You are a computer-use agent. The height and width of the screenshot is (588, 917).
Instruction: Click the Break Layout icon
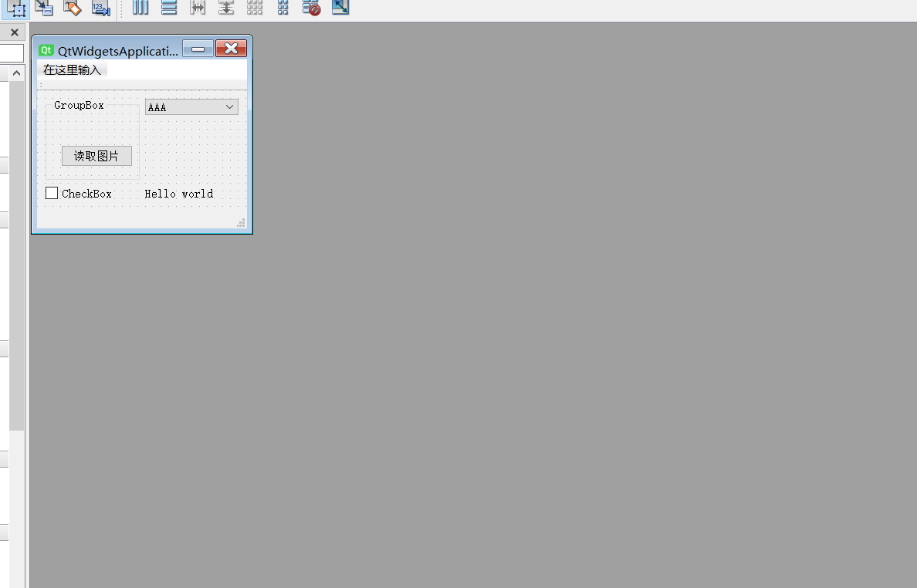(311, 8)
